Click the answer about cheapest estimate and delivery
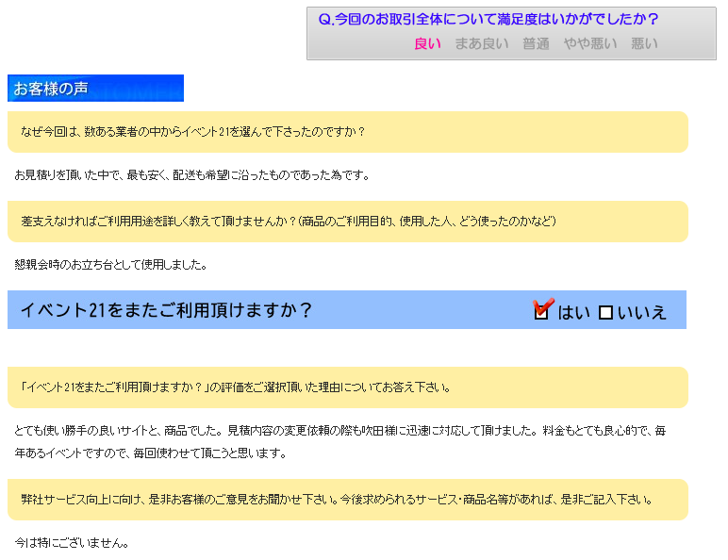 pos(192,175)
